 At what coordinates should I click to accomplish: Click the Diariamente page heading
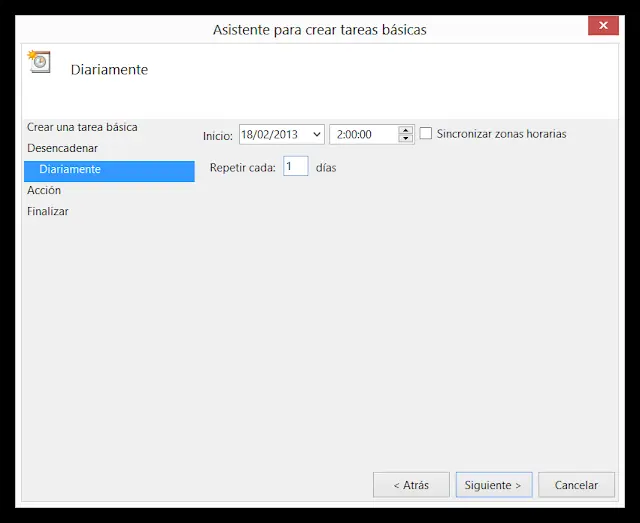(x=109, y=69)
